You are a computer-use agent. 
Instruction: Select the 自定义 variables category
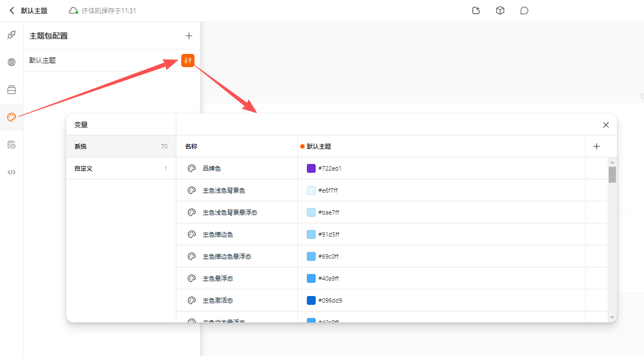pyautogui.click(x=121, y=168)
